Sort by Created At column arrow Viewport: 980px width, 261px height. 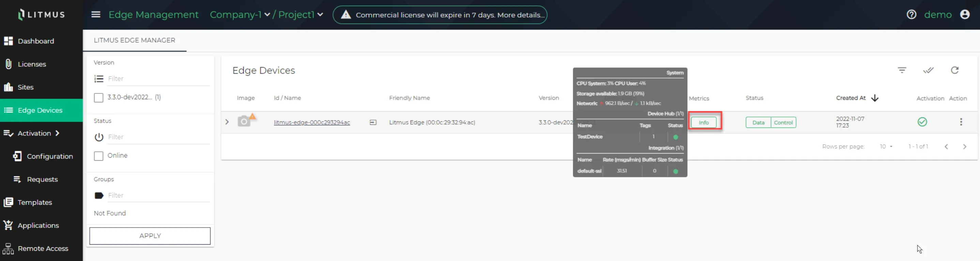pos(875,98)
